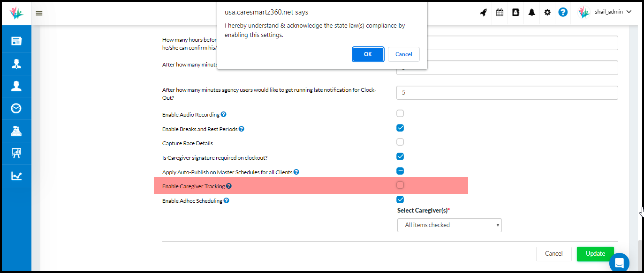The width and height of the screenshot is (644, 273).
Task: Click the cash register icon in sidebar
Action: point(16,131)
